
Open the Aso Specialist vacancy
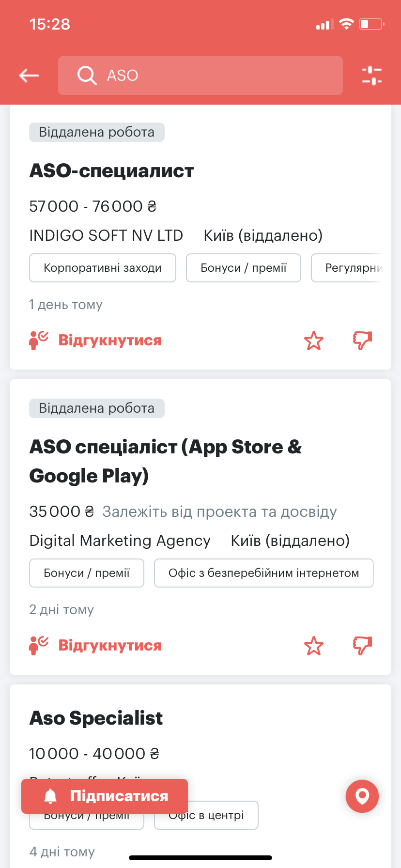96,718
